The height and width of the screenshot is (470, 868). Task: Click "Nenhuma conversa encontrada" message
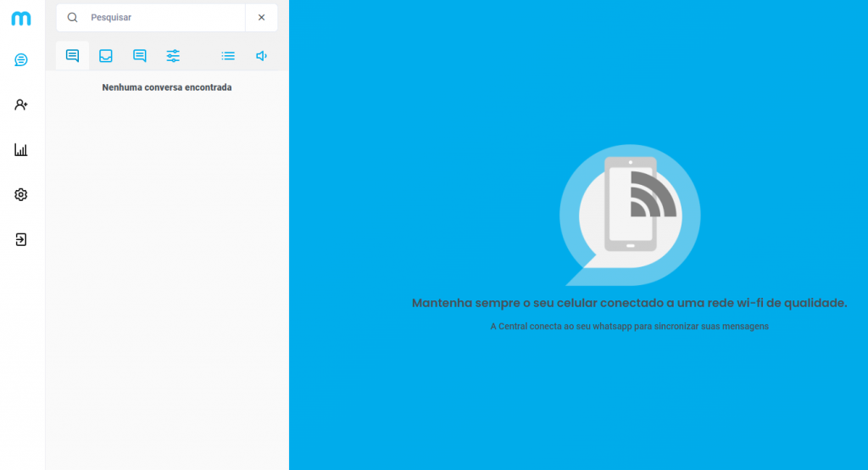click(x=167, y=87)
